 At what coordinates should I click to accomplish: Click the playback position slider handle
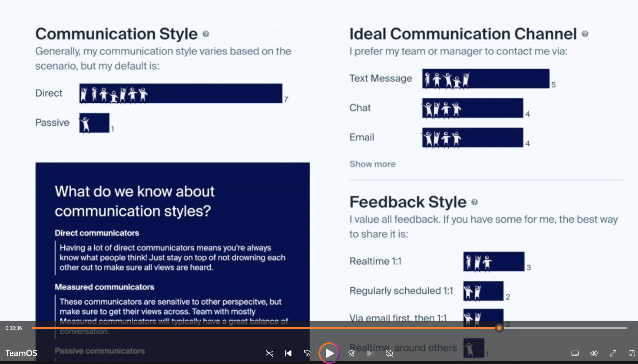coord(499,328)
